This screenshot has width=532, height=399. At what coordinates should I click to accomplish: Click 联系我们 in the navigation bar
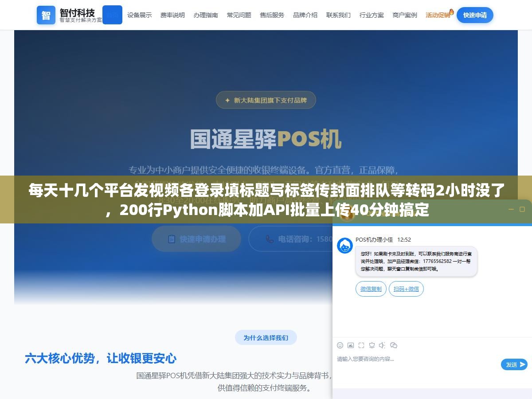338,15
